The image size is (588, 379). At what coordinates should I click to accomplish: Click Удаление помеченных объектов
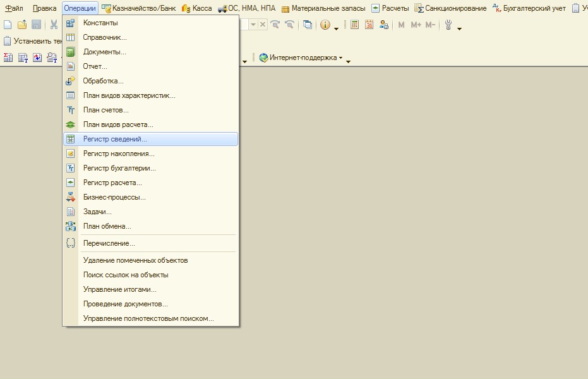pos(135,260)
